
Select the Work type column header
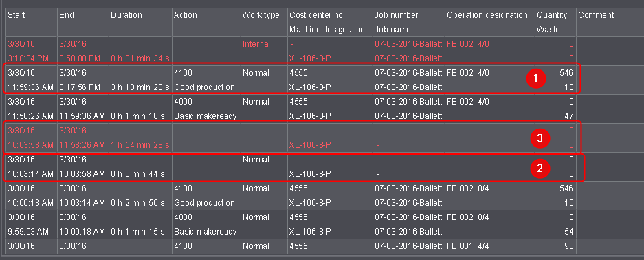[260, 15]
